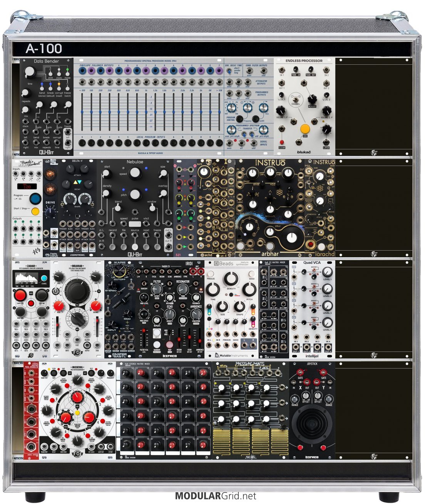
Task: Click the Data Bender time knob
Action: point(30,72)
